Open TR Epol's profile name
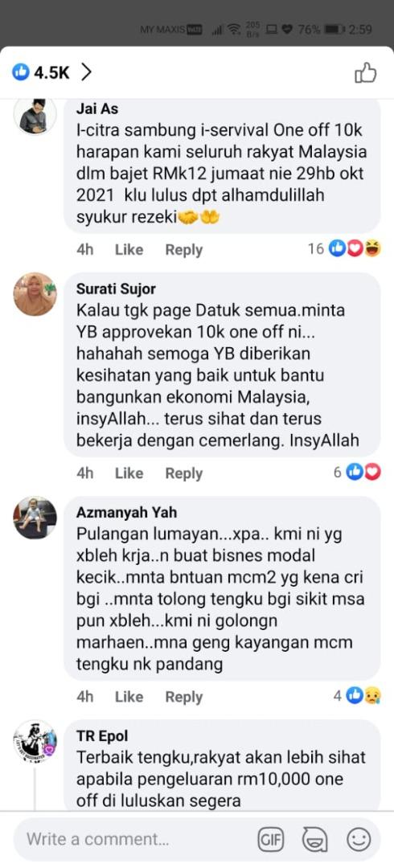 coord(102,735)
